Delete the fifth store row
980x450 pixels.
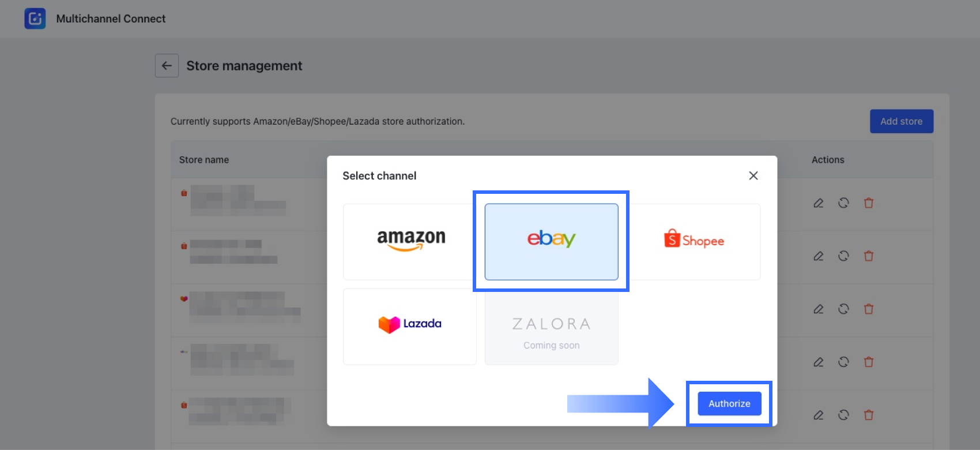point(869,415)
